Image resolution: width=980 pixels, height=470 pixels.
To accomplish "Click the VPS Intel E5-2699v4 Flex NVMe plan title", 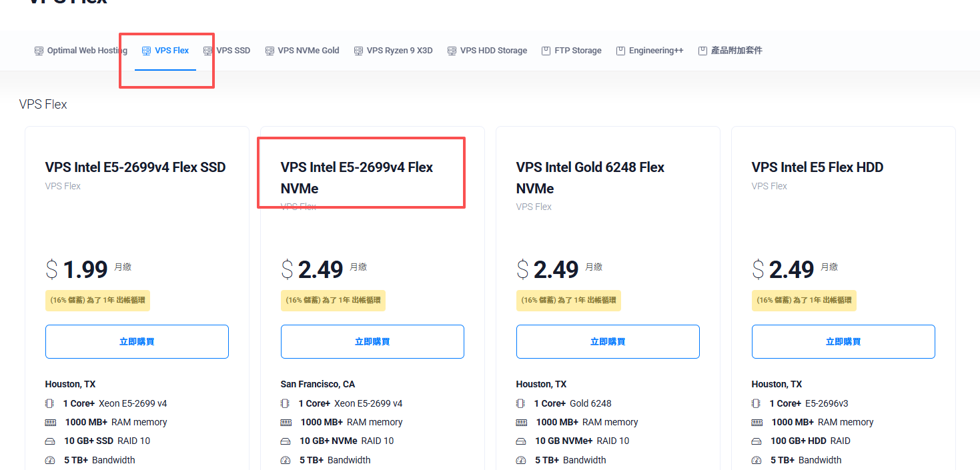I will tap(356, 177).
